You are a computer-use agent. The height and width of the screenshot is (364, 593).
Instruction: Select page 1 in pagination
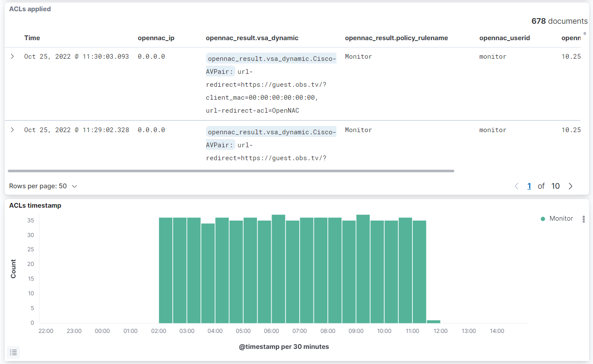tap(529, 186)
